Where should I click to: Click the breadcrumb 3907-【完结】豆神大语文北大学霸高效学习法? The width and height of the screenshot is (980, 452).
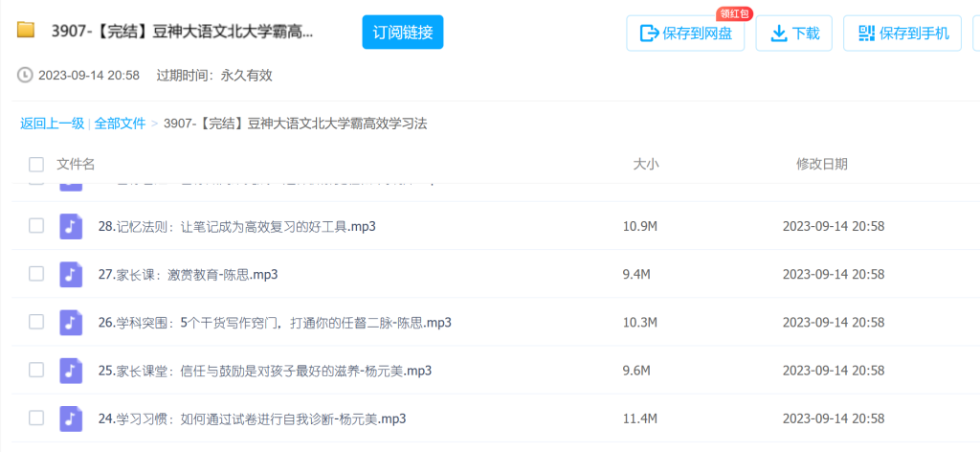pyautogui.click(x=295, y=124)
